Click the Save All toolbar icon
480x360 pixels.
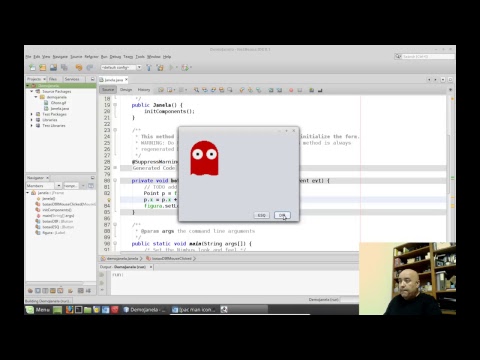64,67
